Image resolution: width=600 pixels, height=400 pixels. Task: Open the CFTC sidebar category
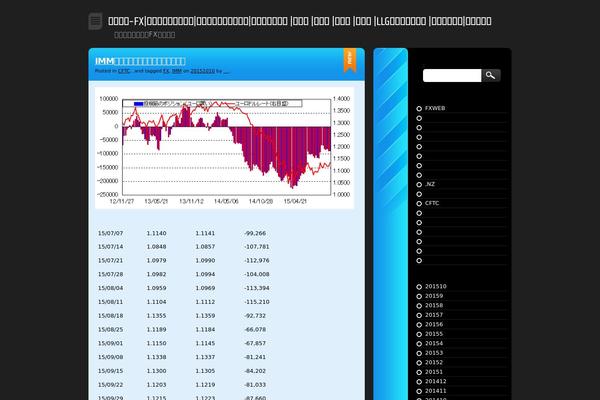[432, 203]
